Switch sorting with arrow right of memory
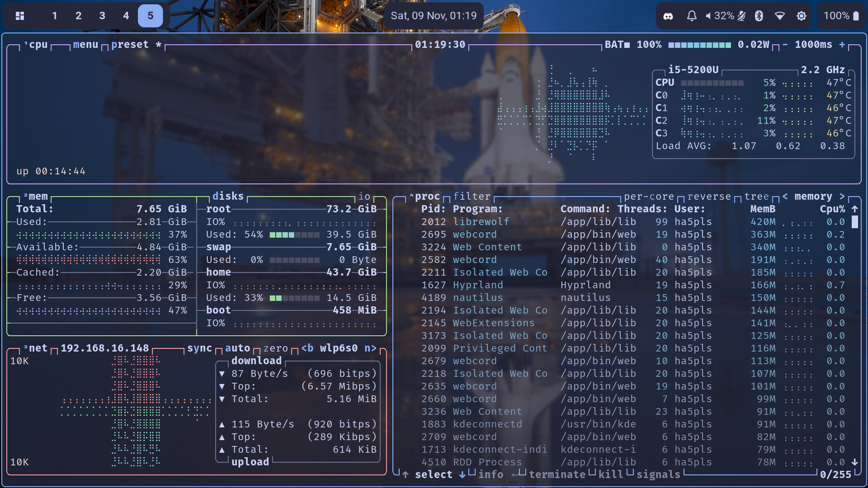Viewport: 868px width, 488px height. [x=842, y=197]
